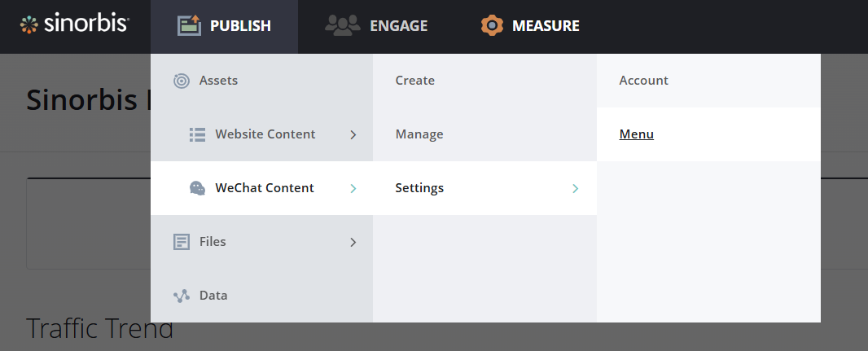The height and width of the screenshot is (351, 868).
Task: Open the MEASURE menu
Action: (x=546, y=26)
